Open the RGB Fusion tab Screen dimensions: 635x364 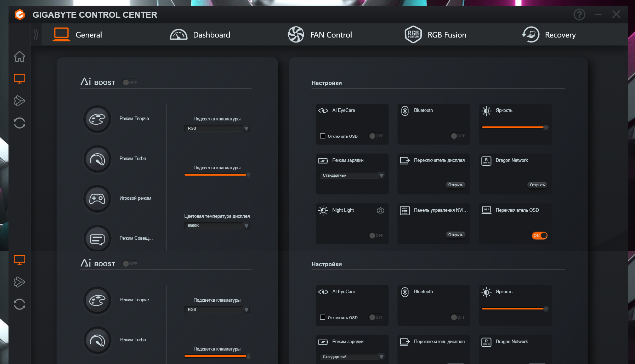pos(436,35)
